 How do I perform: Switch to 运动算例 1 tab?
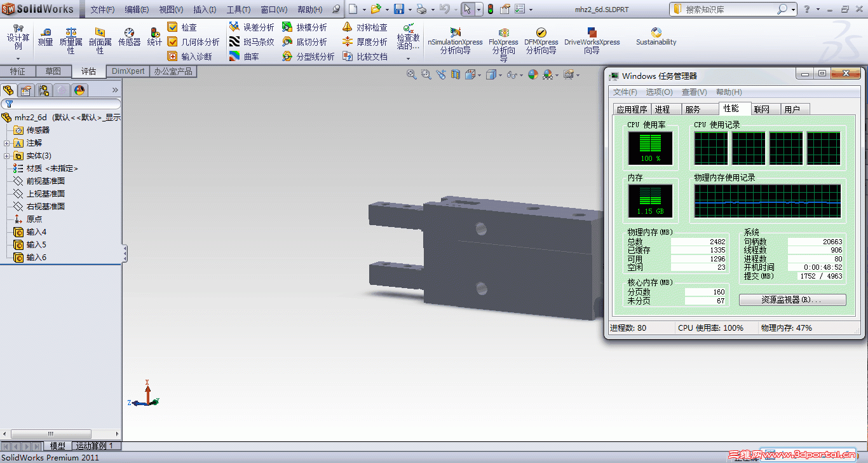[95, 446]
